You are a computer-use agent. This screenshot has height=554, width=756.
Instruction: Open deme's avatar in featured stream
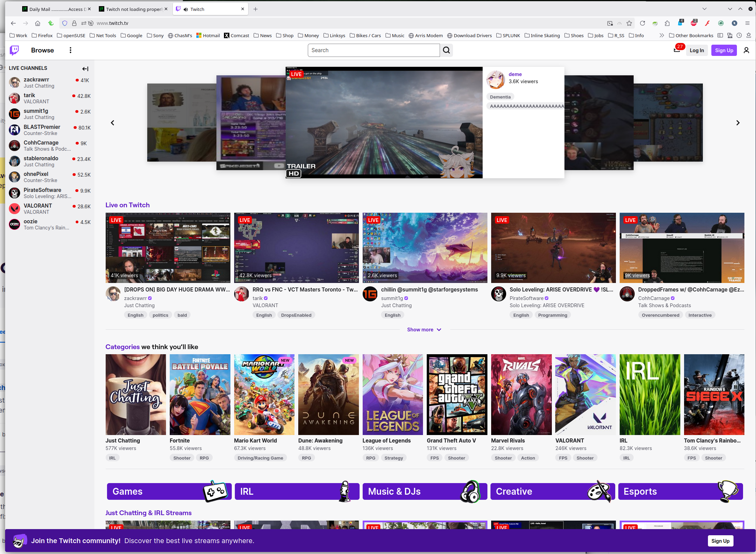(495, 80)
